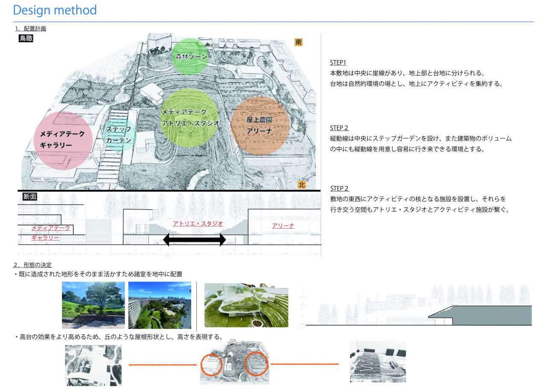Screen dimensions: 555x392
Task: Select the green terraced model photo
Action: click(x=246, y=305)
